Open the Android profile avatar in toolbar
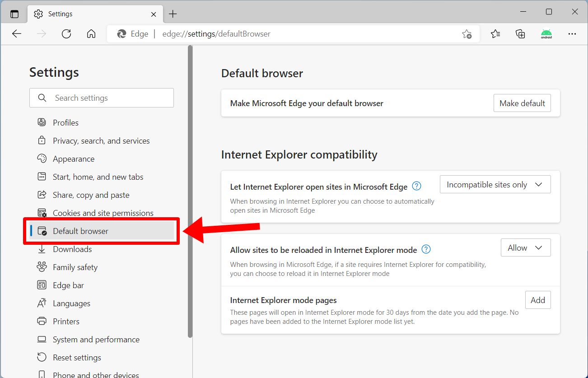Viewport: 588px width, 378px height. (x=546, y=33)
